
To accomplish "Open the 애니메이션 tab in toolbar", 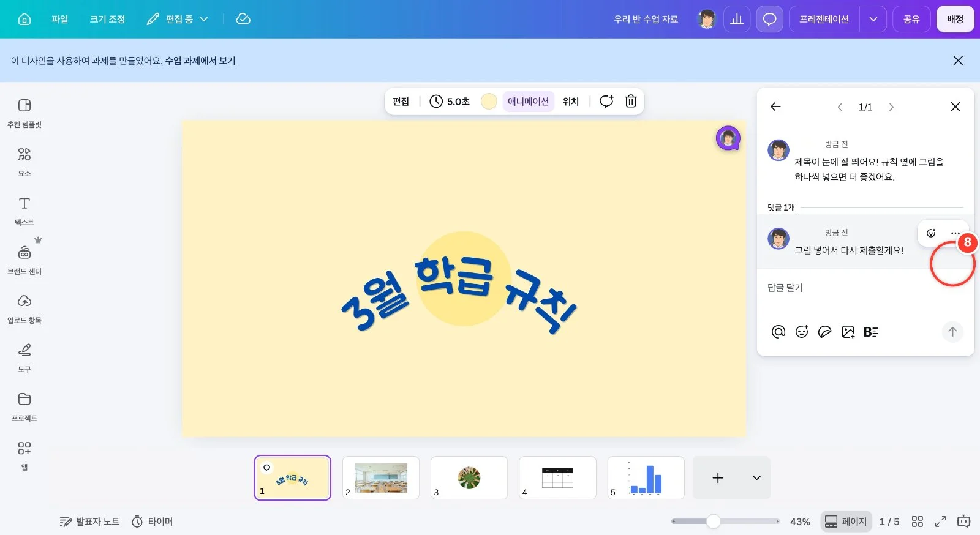I will coord(528,101).
